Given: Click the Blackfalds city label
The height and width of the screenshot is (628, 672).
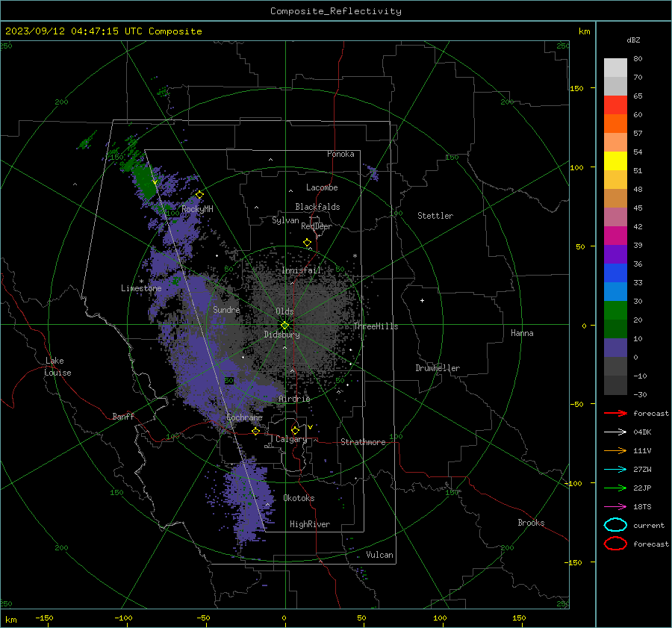Looking at the screenshot, I should point(317,207).
